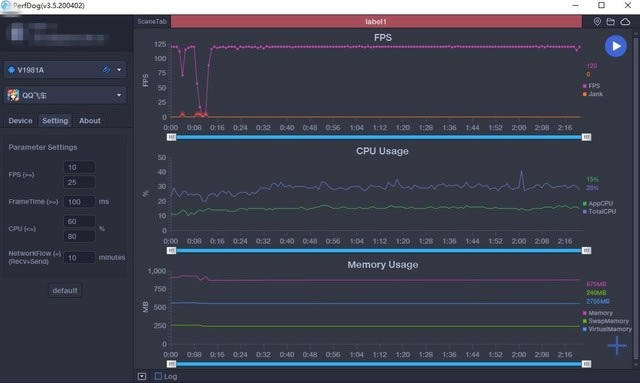
Task: Expand the bottom panel dropdown icon
Action: coord(142,376)
